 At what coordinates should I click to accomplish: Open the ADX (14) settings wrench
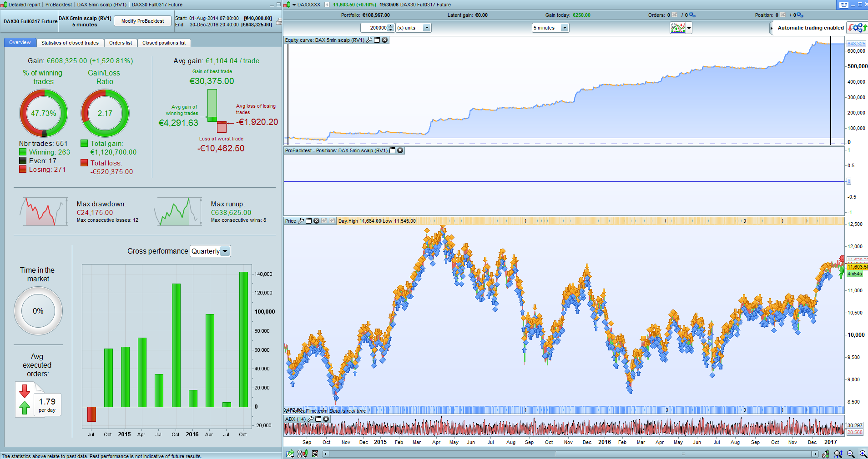(x=311, y=419)
